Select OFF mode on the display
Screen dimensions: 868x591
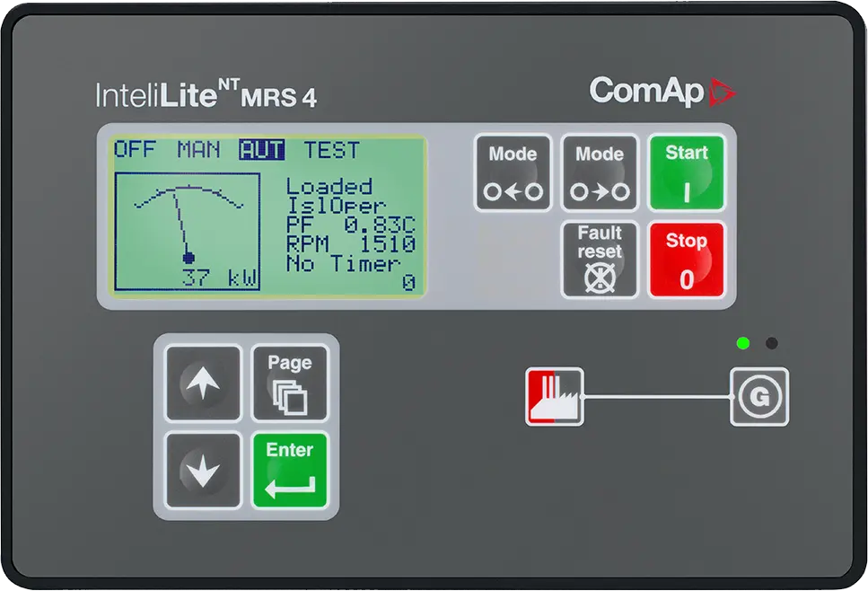point(135,150)
